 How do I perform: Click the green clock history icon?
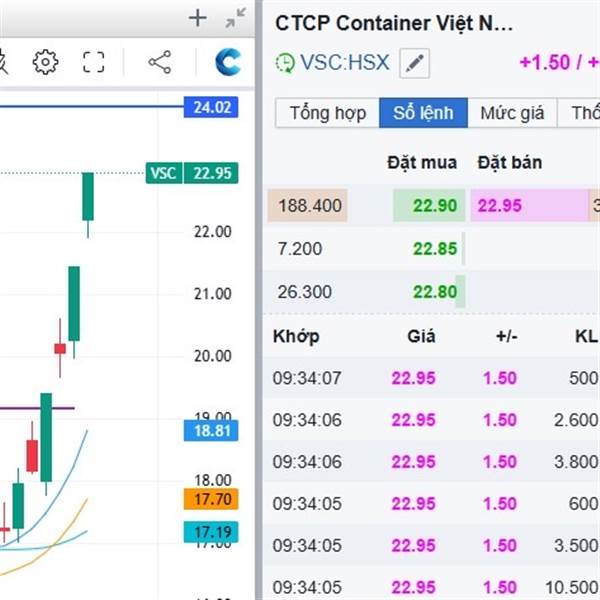(x=285, y=63)
